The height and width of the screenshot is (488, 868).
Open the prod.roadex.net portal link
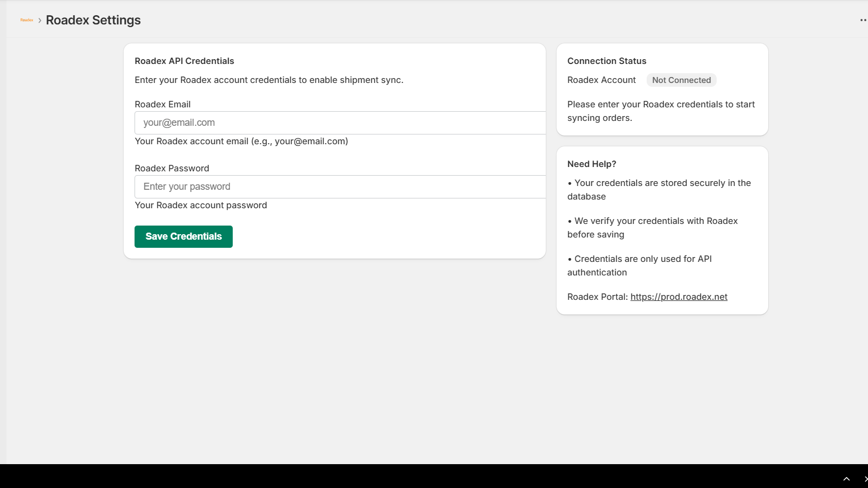tap(679, 297)
